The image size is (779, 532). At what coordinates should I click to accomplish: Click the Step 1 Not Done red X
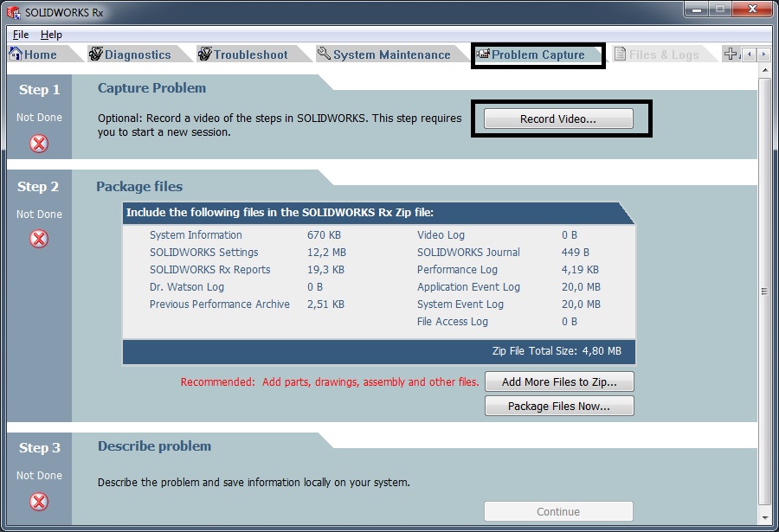[39, 144]
